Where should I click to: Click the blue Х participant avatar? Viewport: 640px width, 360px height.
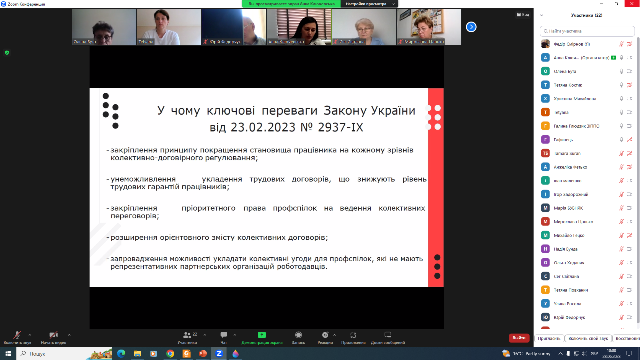tap(545, 98)
